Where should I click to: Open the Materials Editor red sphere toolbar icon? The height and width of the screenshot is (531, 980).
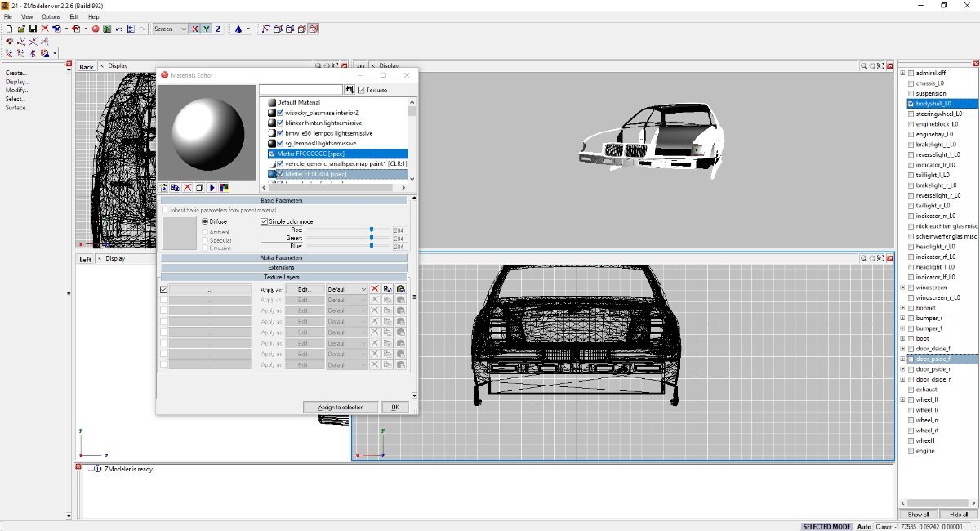click(x=95, y=29)
